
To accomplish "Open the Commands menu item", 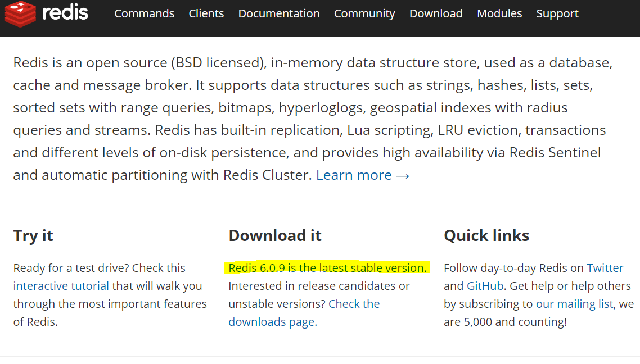I will (x=144, y=13).
